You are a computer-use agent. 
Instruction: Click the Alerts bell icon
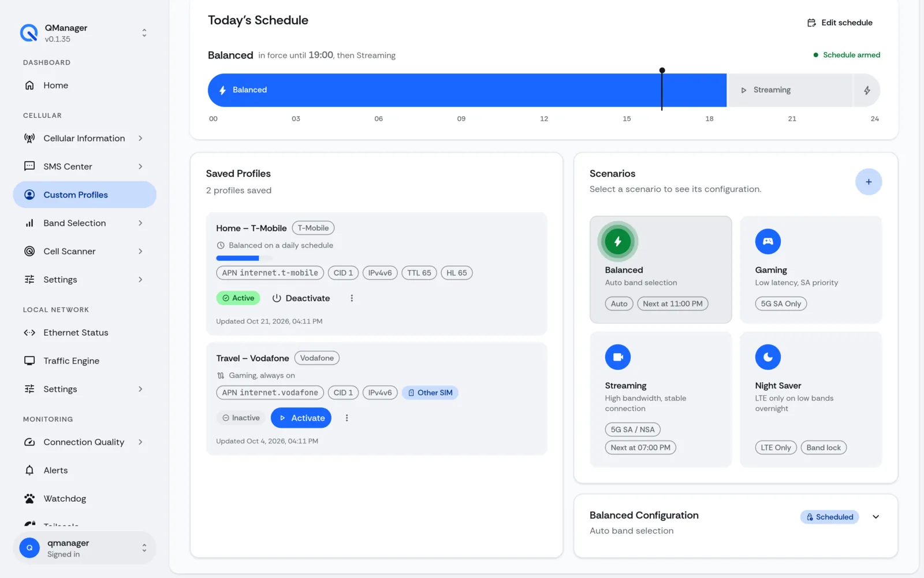pos(29,470)
